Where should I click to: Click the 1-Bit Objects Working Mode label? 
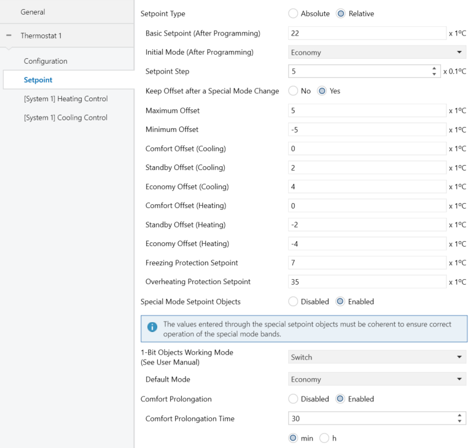pos(187,357)
